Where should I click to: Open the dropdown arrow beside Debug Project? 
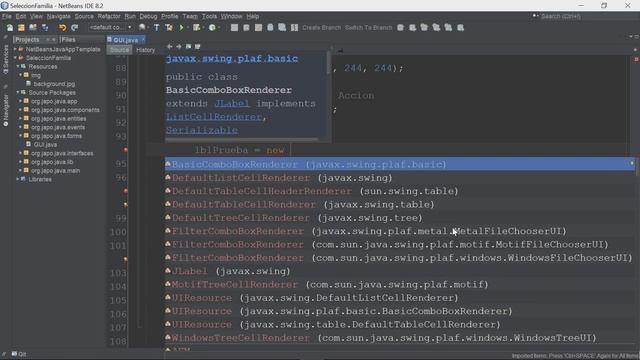tap(203, 28)
